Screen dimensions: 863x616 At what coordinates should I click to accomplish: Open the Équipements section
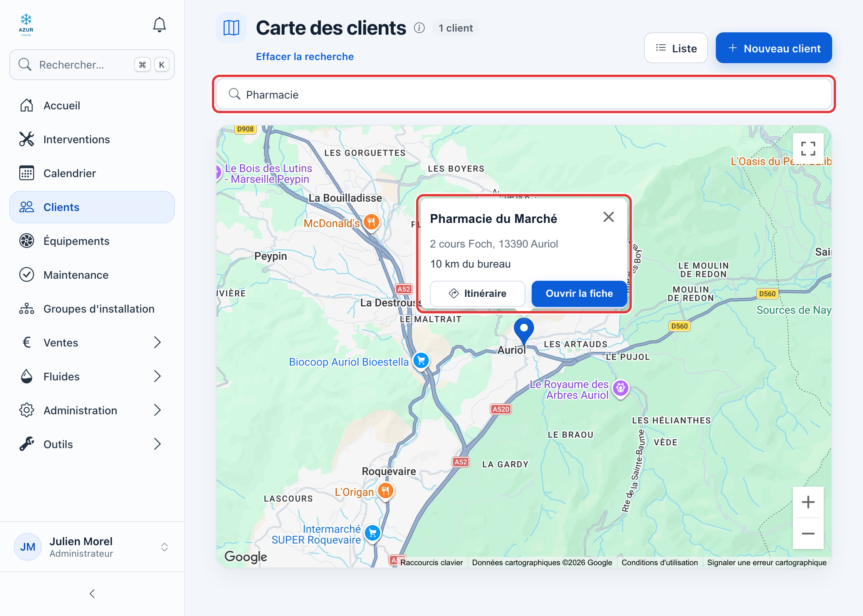[92, 241]
